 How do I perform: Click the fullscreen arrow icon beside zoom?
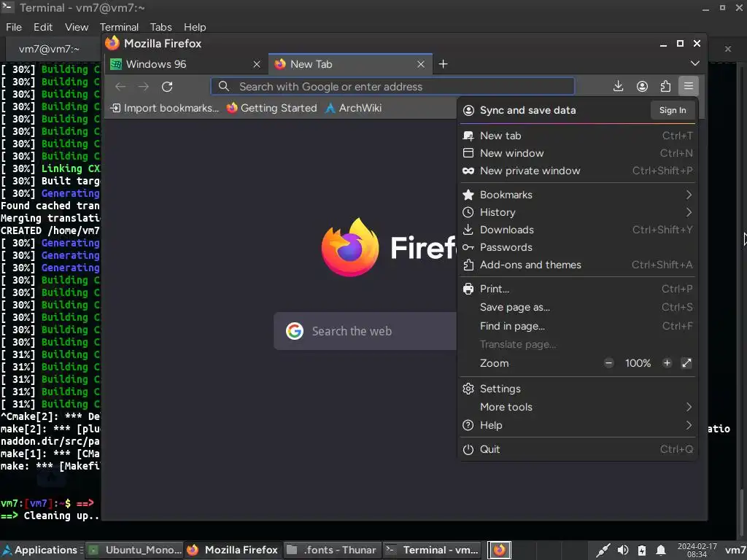(x=686, y=363)
